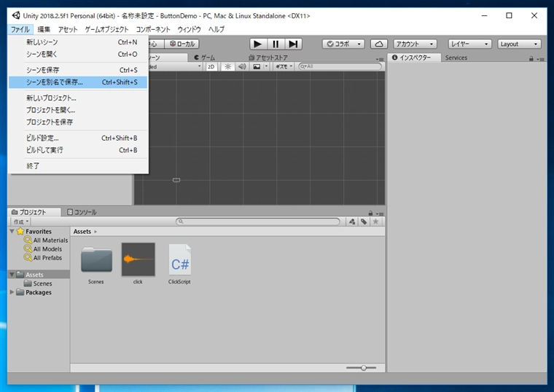Switch to the Game tab
Screen dimensions: 554x392
pyautogui.click(x=204, y=58)
